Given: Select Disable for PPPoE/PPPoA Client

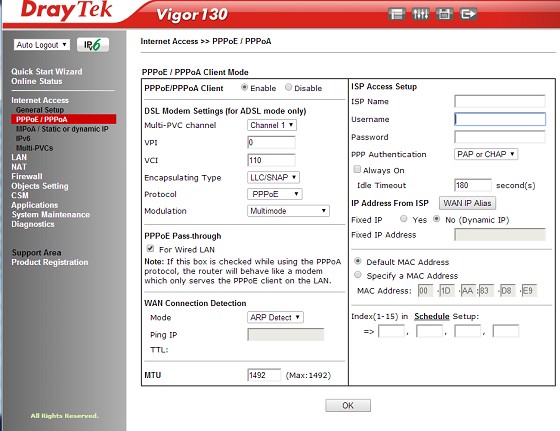Looking at the screenshot, I should pyautogui.click(x=288, y=87).
